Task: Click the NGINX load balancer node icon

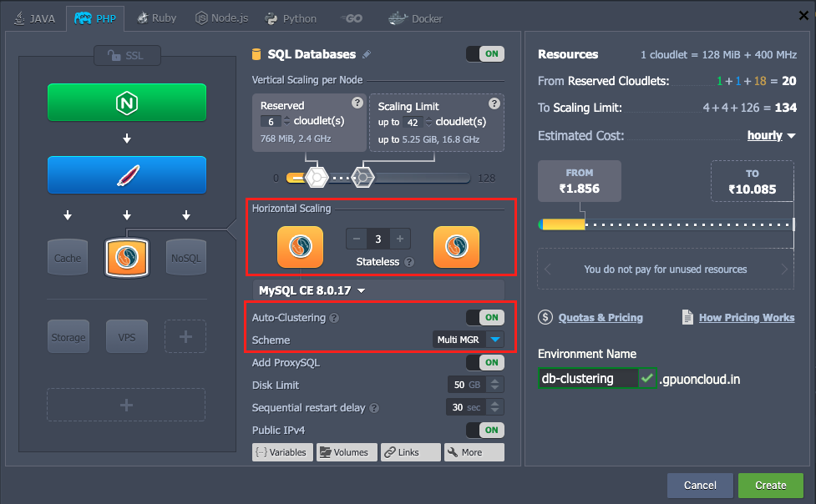Action: pyautogui.click(x=126, y=103)
